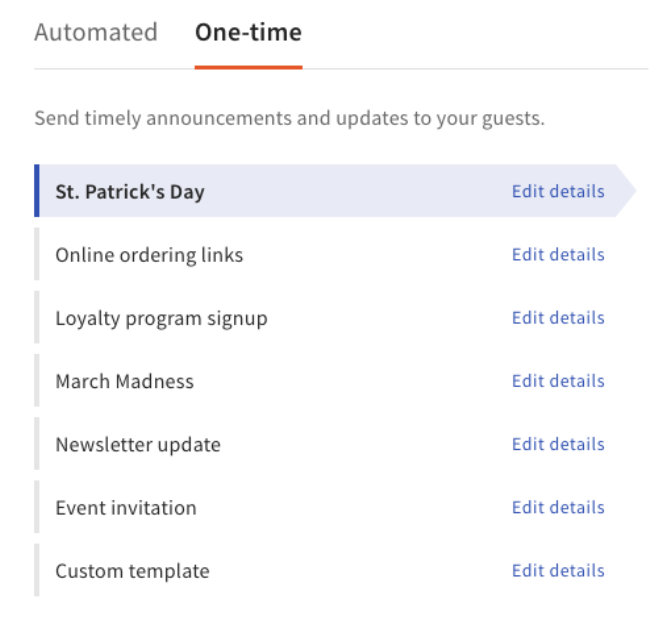Select the St. Patrick's Day template
The image size is (662, 636).
point(130,192)
